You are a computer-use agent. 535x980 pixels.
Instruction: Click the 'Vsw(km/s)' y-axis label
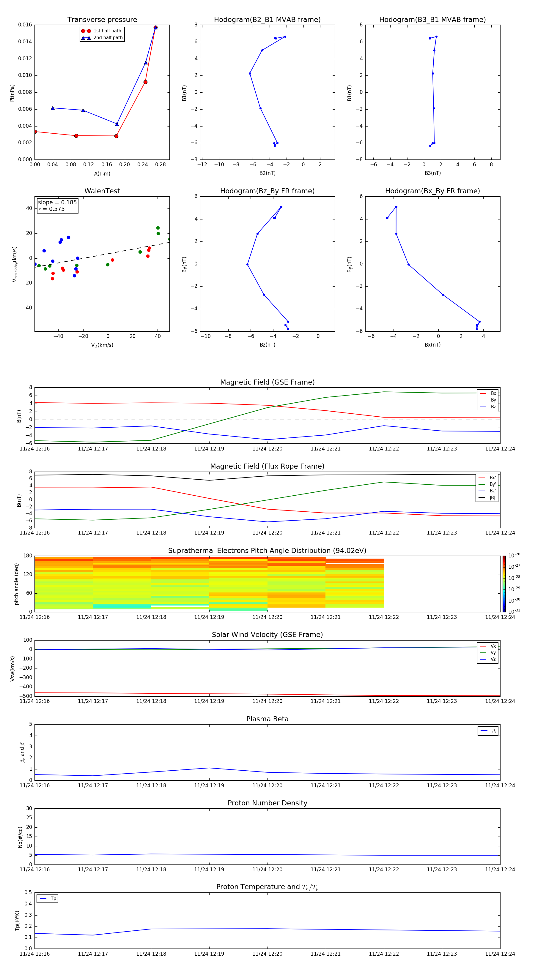[12, 668]
